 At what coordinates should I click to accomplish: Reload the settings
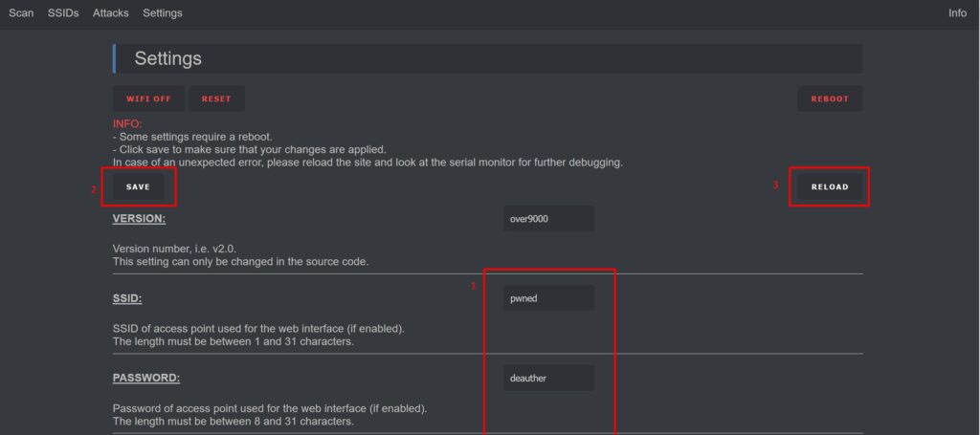[x=830, y=186]
